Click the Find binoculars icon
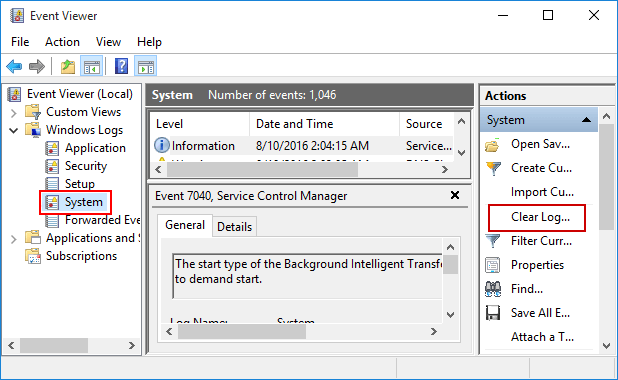 tap(493, 289)
